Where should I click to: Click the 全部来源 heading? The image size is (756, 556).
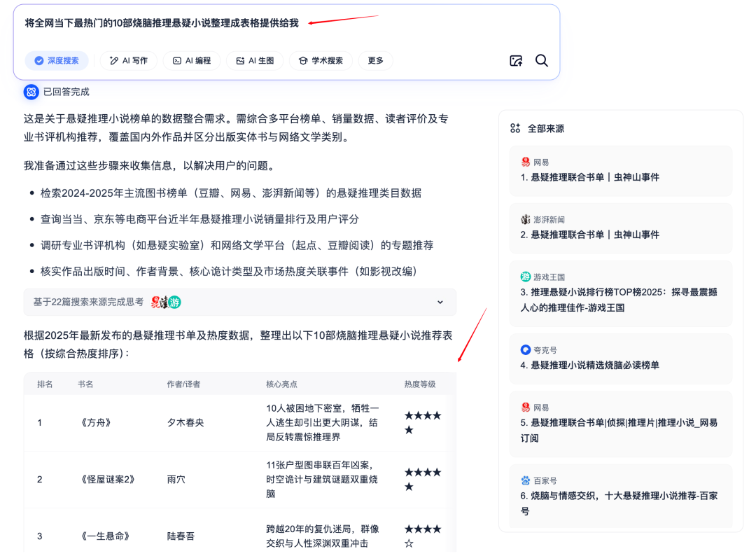(545, 128)
